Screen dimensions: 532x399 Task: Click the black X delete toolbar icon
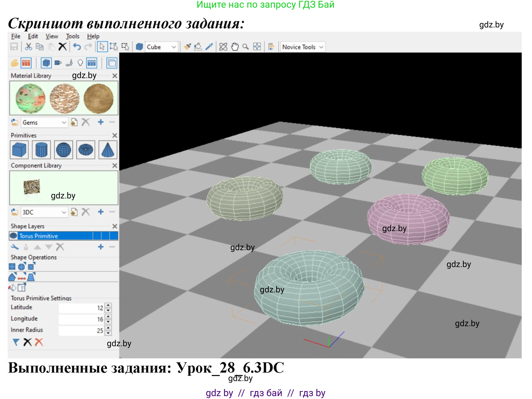point(62,47)
